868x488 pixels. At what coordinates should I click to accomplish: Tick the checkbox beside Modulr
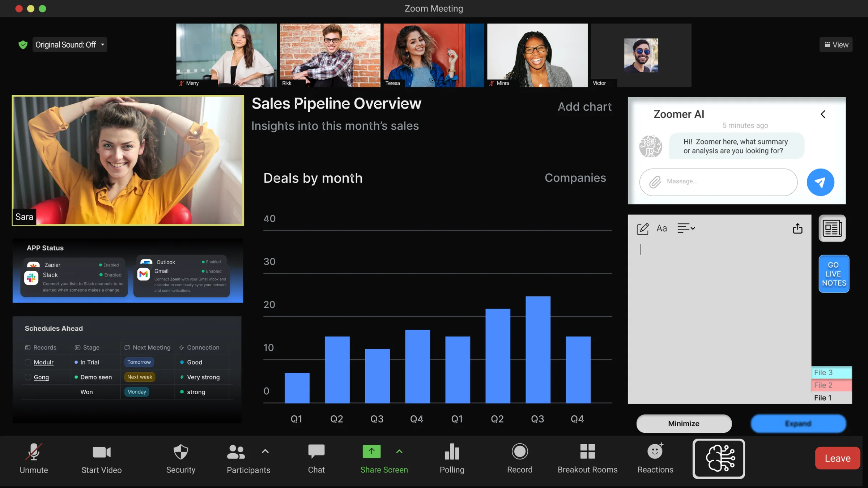click(x=28, y=362)
